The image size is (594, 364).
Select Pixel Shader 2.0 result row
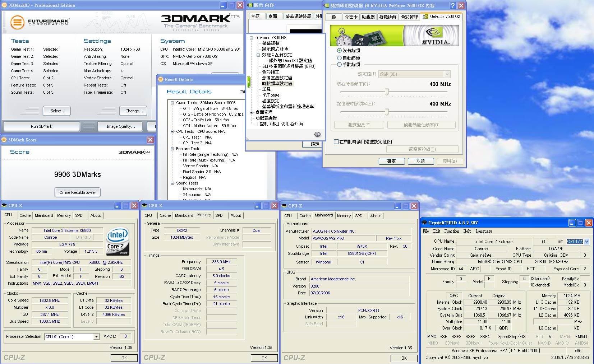[x=202, y=172]
